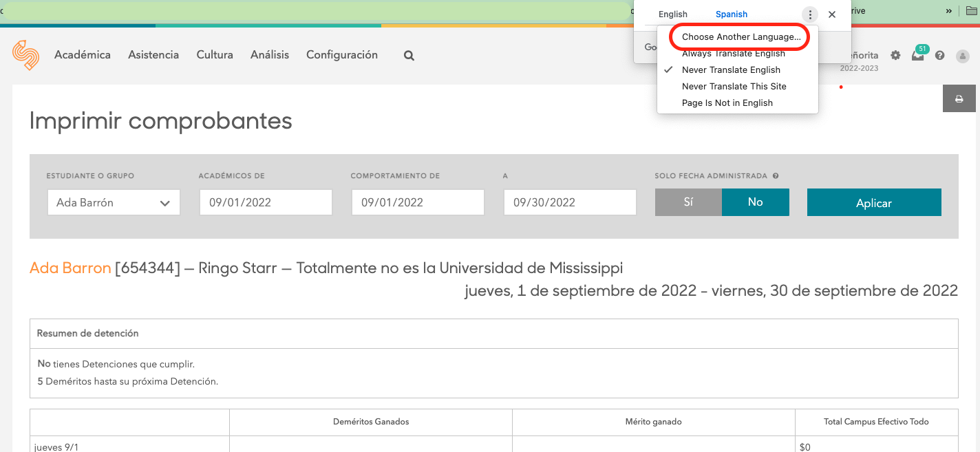Open the user profile avatar

pyautogui.click(x=963, y=56)
